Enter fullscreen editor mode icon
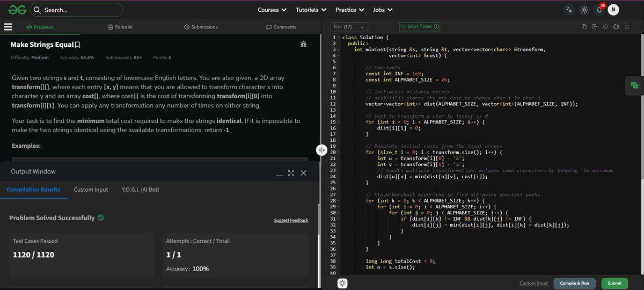The image size is (644, 290). coord(626,27)
